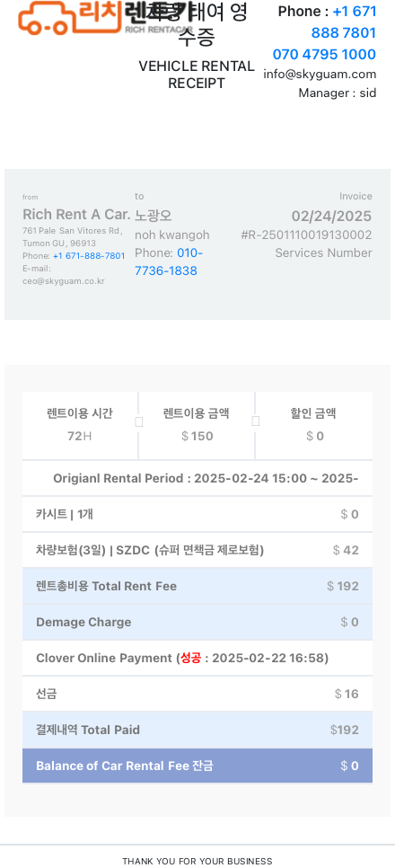The image size is (395, 868).
Task: Click the Original Rental Period row
Action: click(197, 478)
